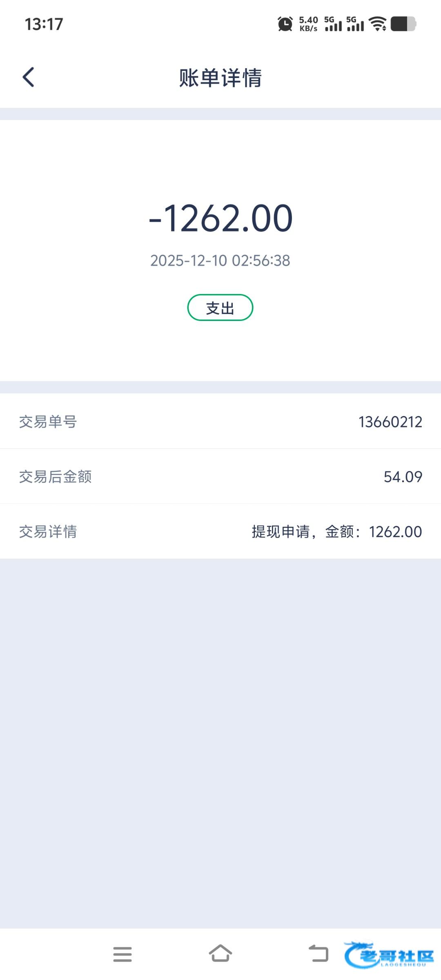Screen dimensions: 441x980
Task: Open recent apps with menu navigation icon
Action: pos(122,954)
